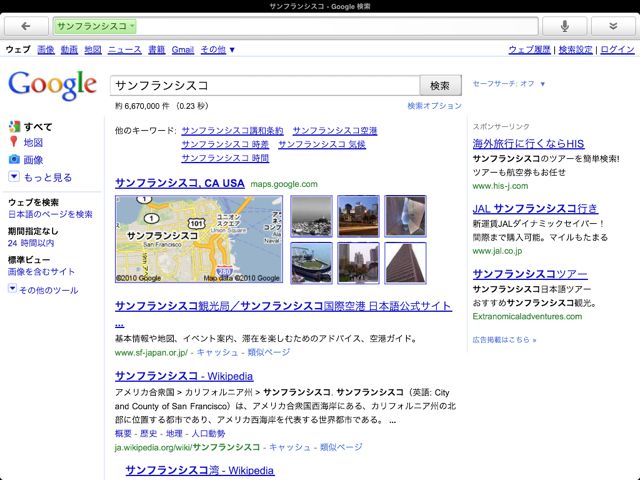Open サンフランシスコ - Wikipedia result
The image size is (640, 480).
click(x=184, y=376)
